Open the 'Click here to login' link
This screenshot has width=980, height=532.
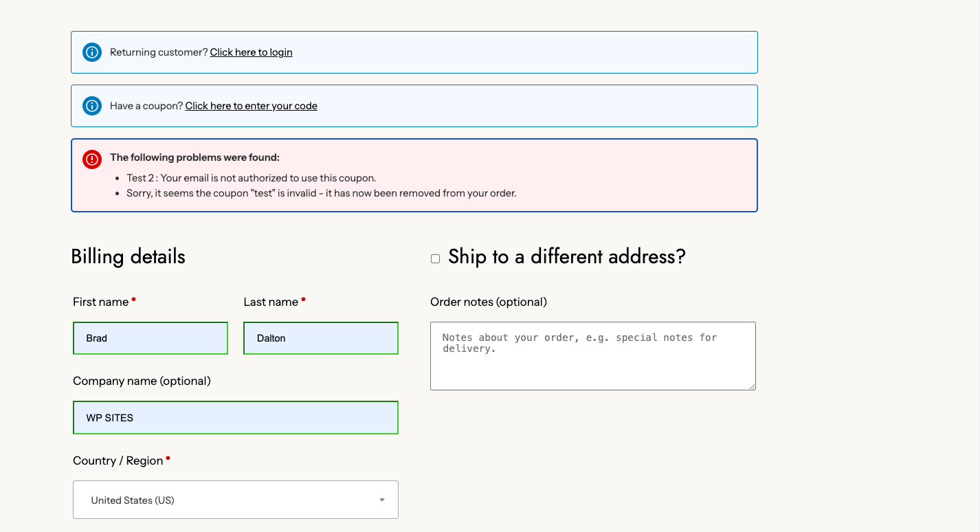[251, 52]
